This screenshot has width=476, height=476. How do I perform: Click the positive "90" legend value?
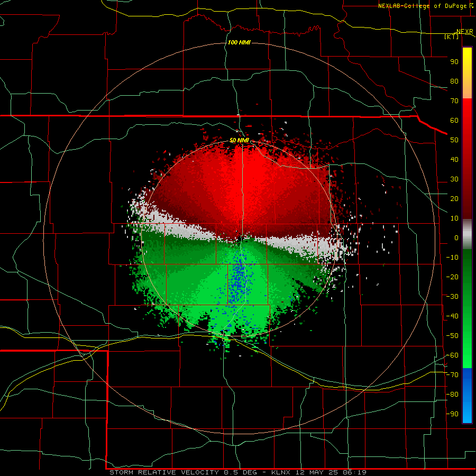[x=454, y=62]
